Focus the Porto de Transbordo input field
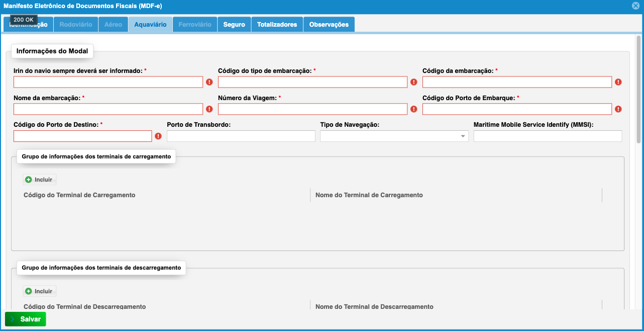This screenshot has height=331, width=644. 241,136
